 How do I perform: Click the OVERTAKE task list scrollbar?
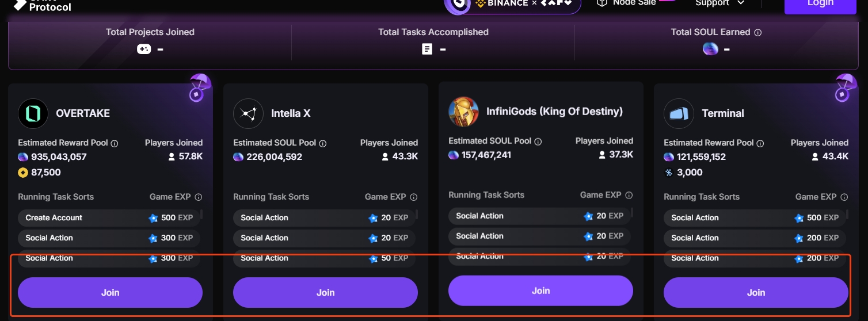tap(201, 215)
